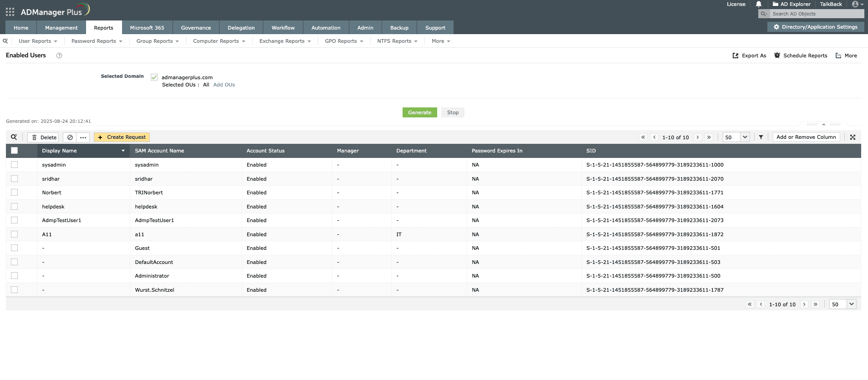Open the Display Name column sort arrow
This screenshot has width=868, height=380.
click(123, 151)
